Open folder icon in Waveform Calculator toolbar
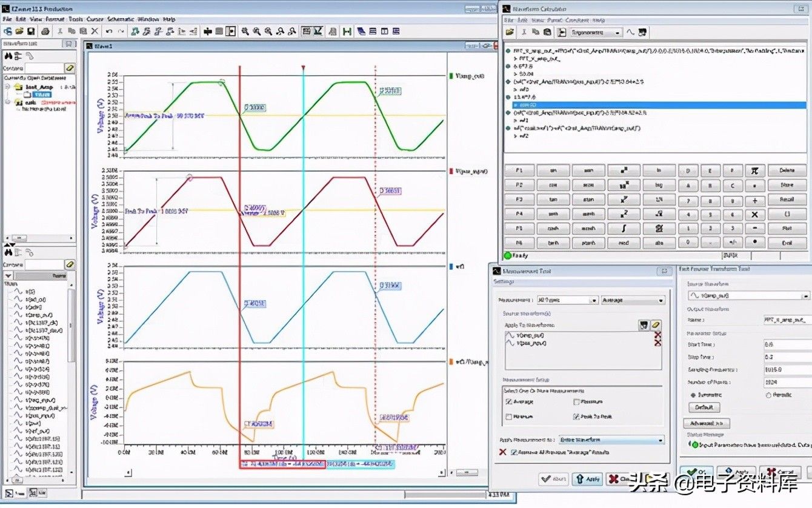Screen dimensions: 812x508 tap(510, 32)
